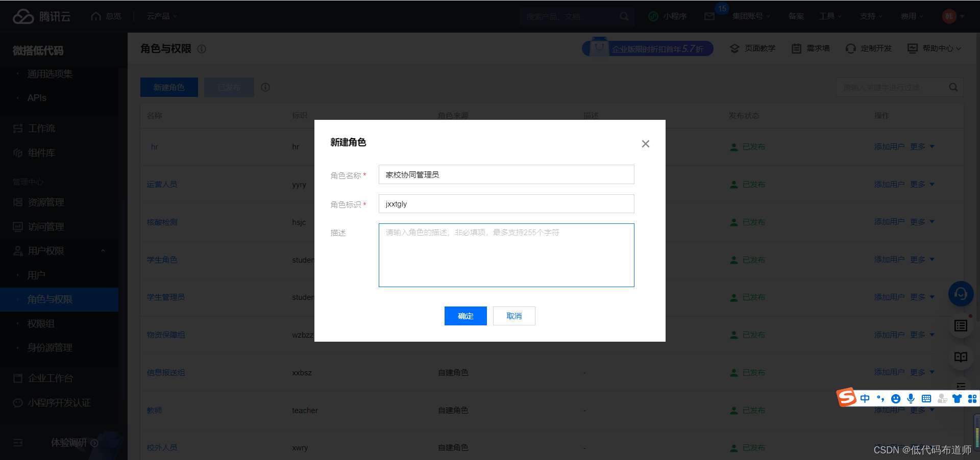
Task: Toggle Sogou Chinese 中 input mode
Action: [865, 399]
